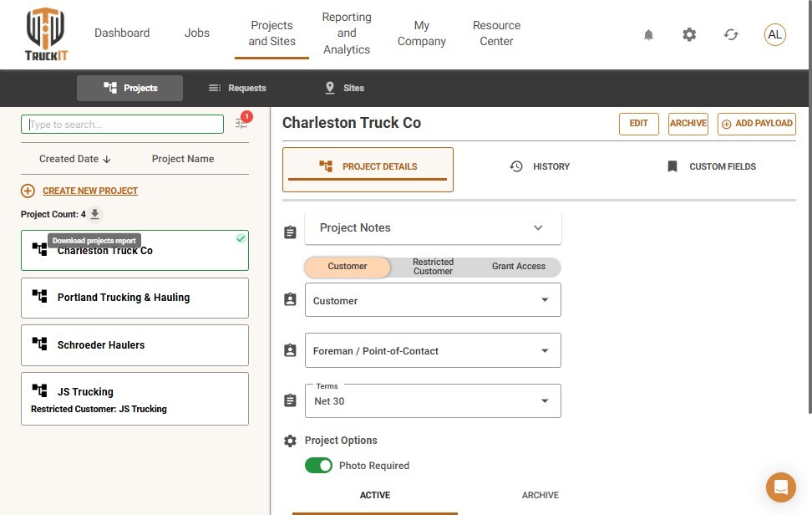Click the sync refresh icon
This screenshot has height=515, width=812.
coord(731,35)
